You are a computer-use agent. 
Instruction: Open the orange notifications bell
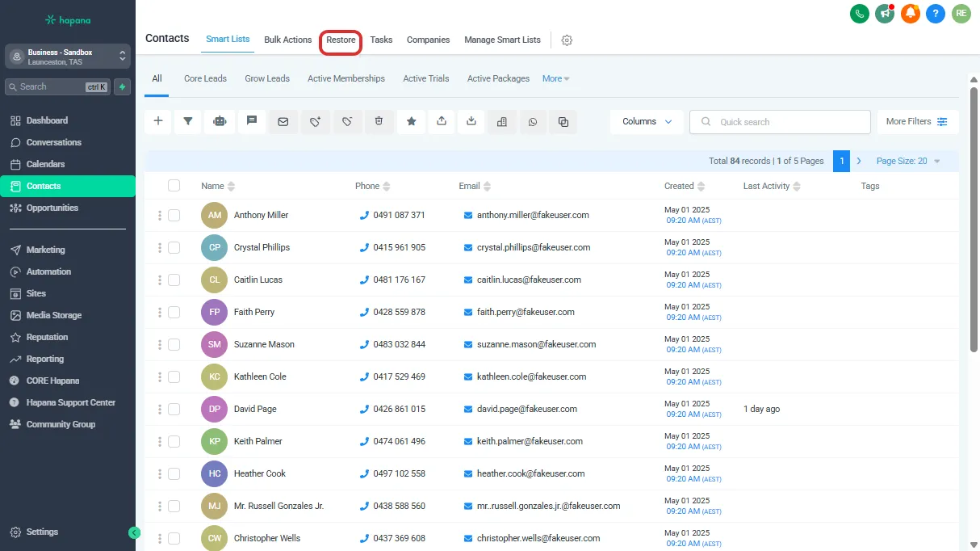coord(911,13)
